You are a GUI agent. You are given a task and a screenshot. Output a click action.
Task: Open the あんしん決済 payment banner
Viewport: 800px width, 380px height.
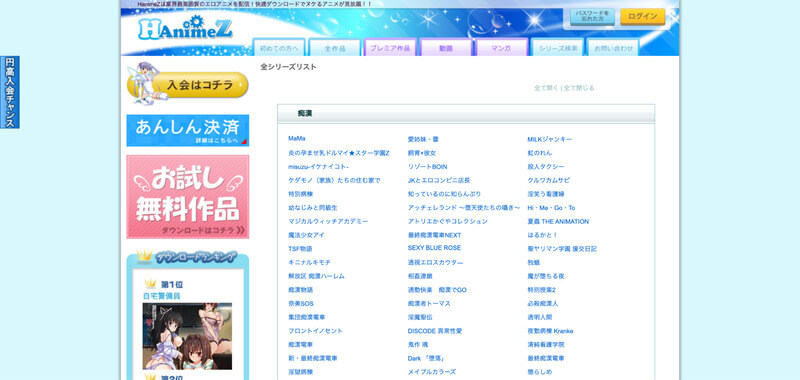click(x=188, y=130)
